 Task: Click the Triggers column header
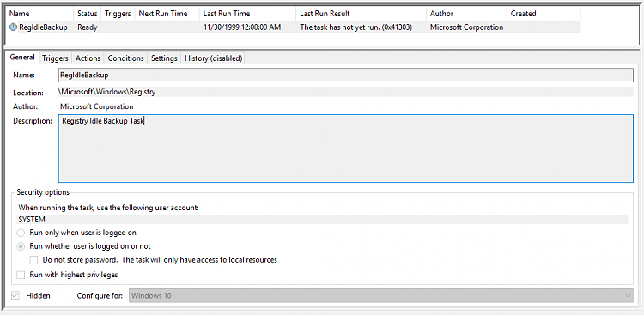point(118,14)
